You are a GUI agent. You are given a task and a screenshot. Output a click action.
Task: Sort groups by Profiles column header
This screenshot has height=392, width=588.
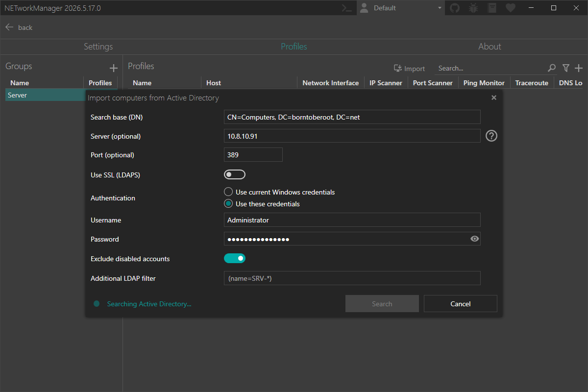(x=100, y=83)
